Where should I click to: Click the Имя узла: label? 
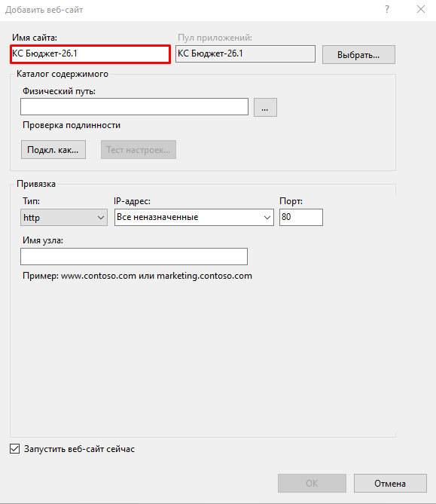[43, 240]
